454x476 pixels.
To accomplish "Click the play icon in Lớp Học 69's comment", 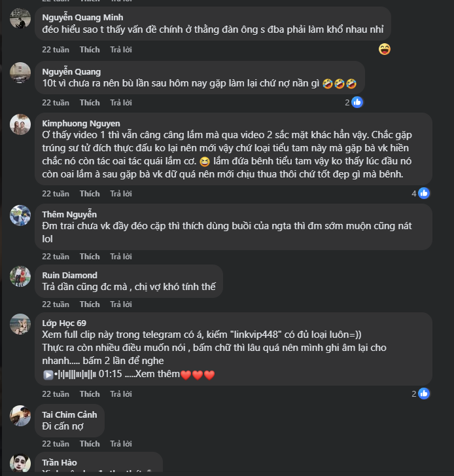I will point(48,375).
